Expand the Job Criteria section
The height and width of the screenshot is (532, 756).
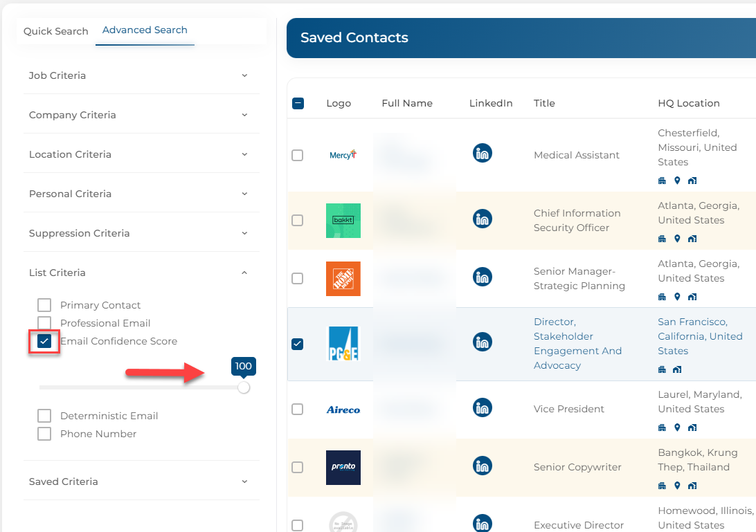click(x=141, y=75)
